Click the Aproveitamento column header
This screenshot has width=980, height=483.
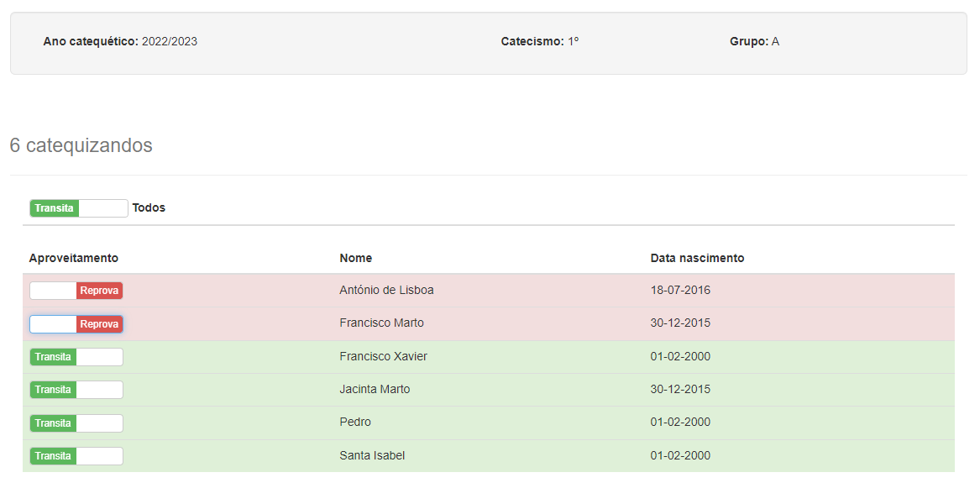click(74, 258)
